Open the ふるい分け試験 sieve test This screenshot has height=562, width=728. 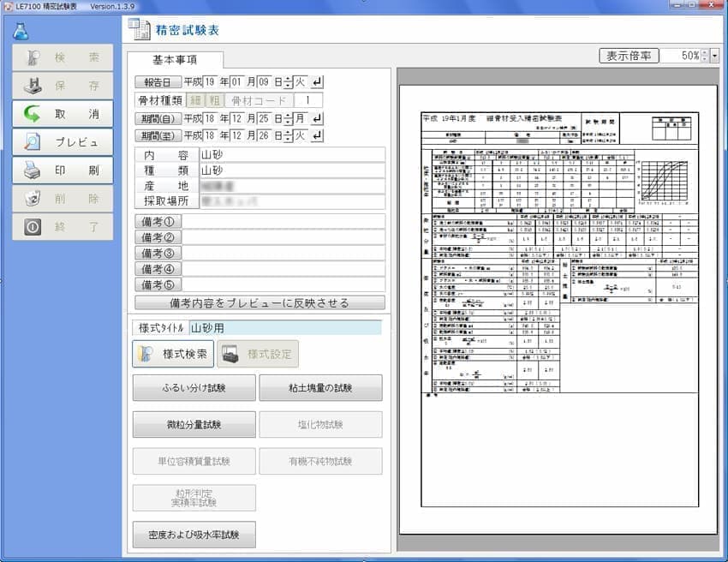pos(194,388)
